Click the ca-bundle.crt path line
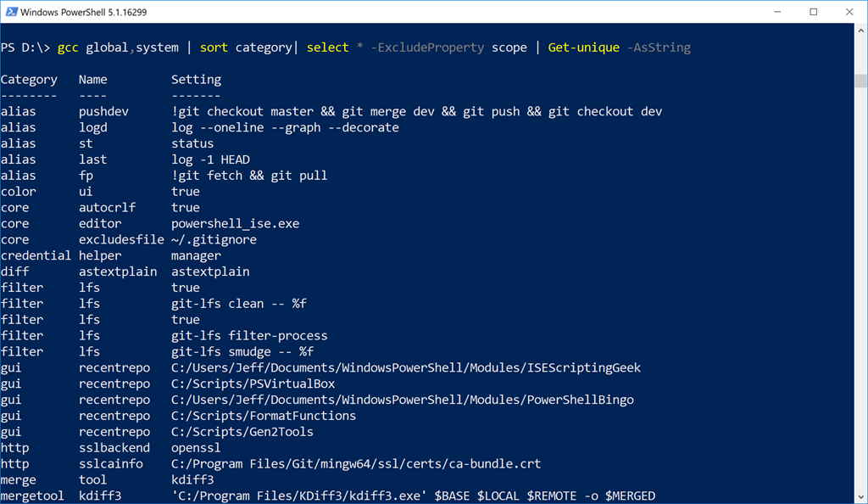The height and width of the screenshot is (504, 868). [x=356, y=464]
